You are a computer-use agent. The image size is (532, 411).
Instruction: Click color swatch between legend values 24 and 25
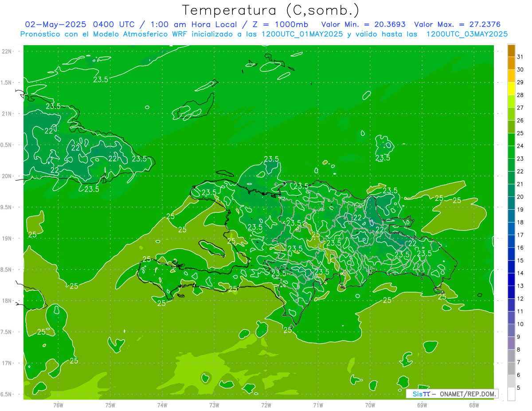511,140
